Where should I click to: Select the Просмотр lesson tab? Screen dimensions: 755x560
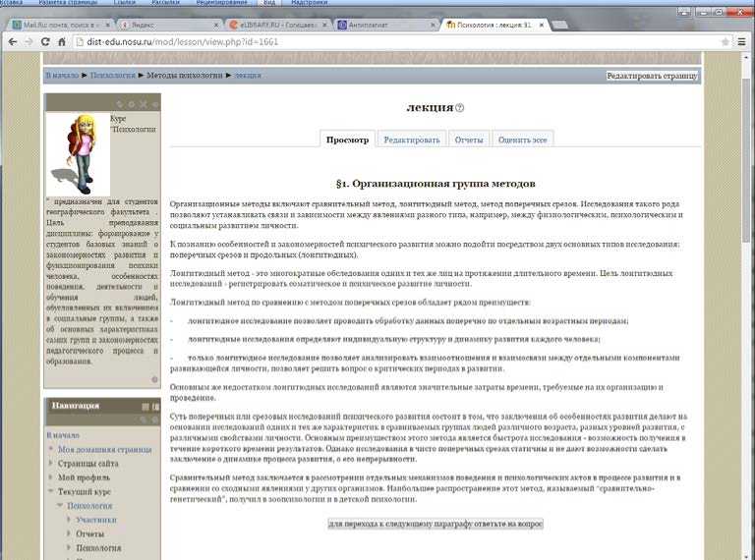pos(347,140)
